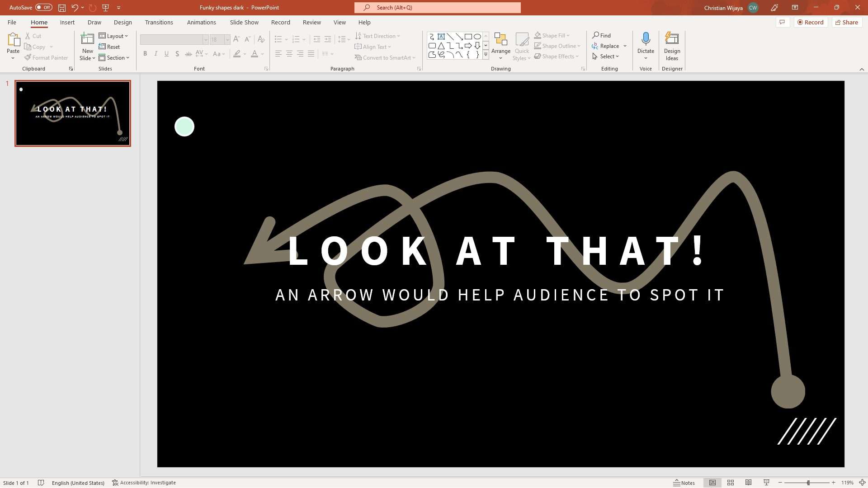868x488 pixels.
Task: Click the Arrange button in Drawing group
Action: point(500,47)
